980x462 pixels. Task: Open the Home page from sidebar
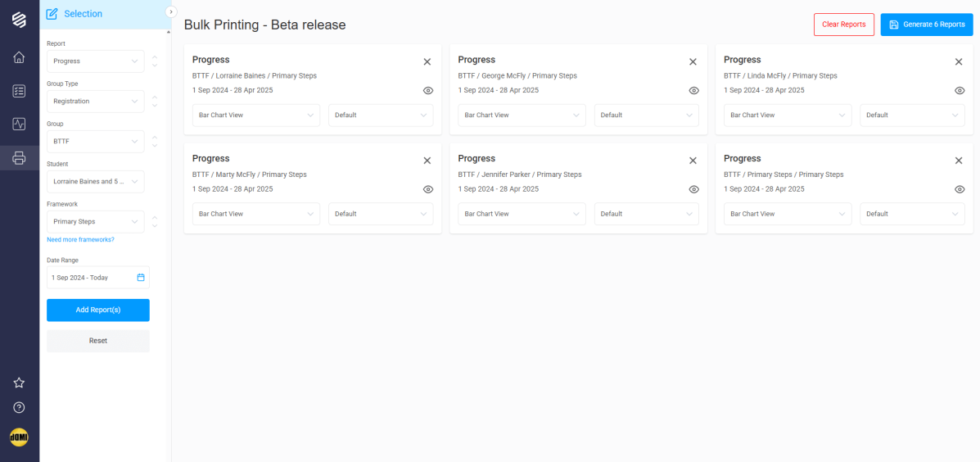(19, 57)
